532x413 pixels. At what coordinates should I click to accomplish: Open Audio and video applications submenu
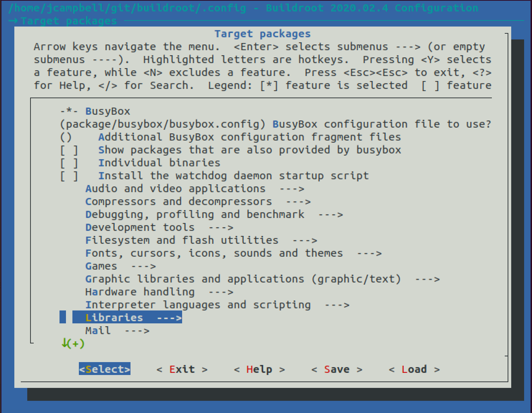(x=195, y=189)
